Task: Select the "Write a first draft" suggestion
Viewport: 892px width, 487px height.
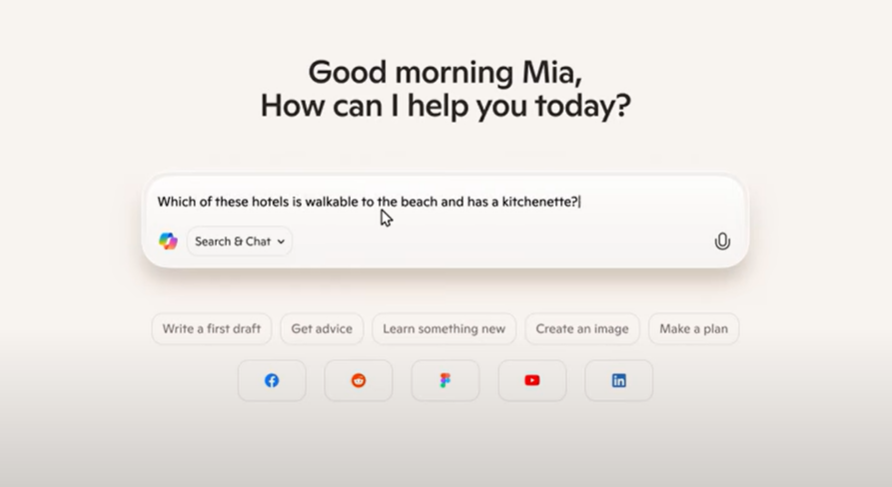Action: tap(211, 329)
